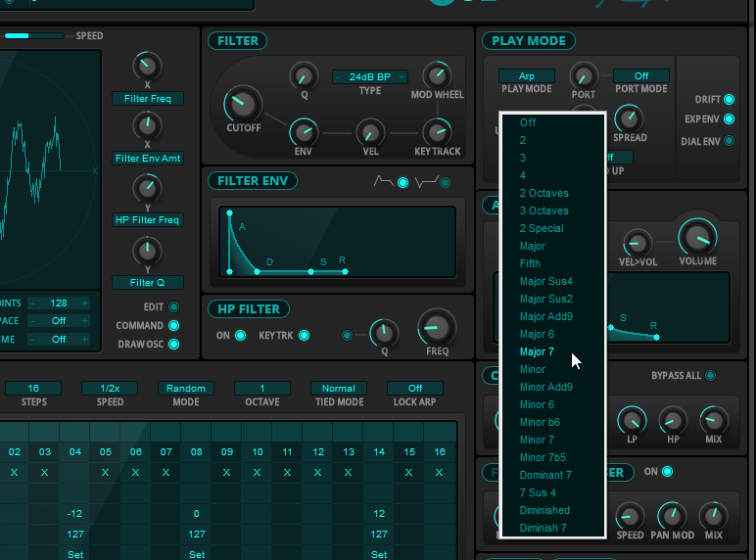
Task: Toggle BYPASS ALL effects
Action: (x=710, y=375)
